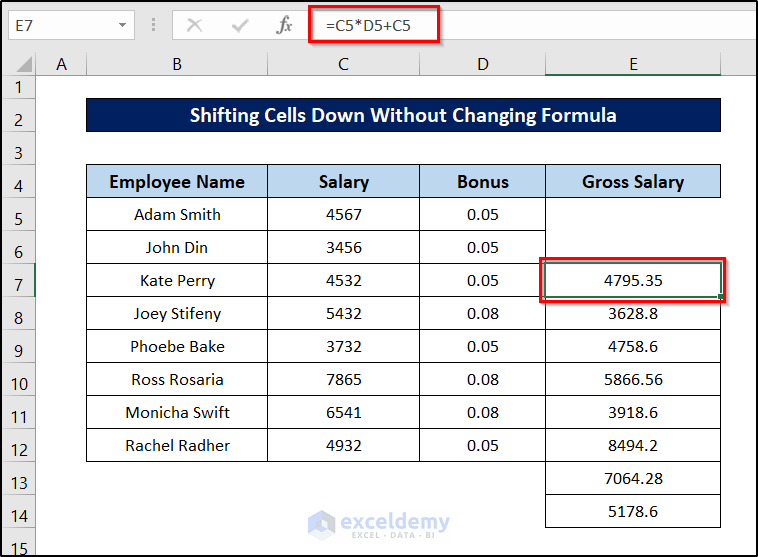Click the cell containing 5178.6
This screenshot has height=557, width=758.
point(633,512)
